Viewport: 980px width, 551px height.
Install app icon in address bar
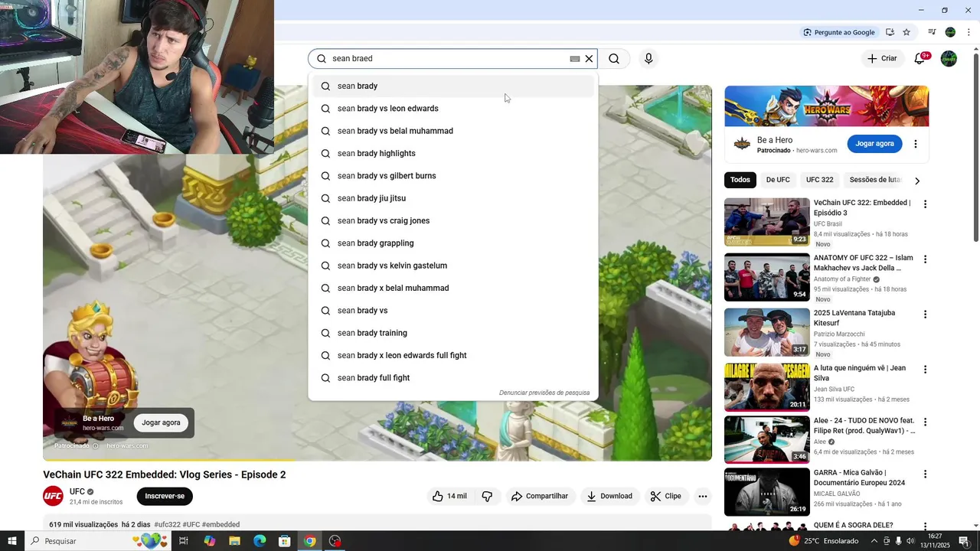[890, 32]
